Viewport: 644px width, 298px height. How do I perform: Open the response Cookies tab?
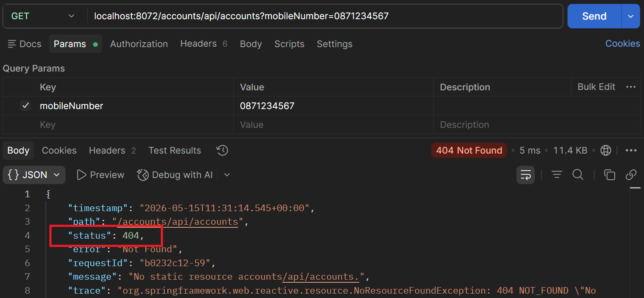coord(59,151)
